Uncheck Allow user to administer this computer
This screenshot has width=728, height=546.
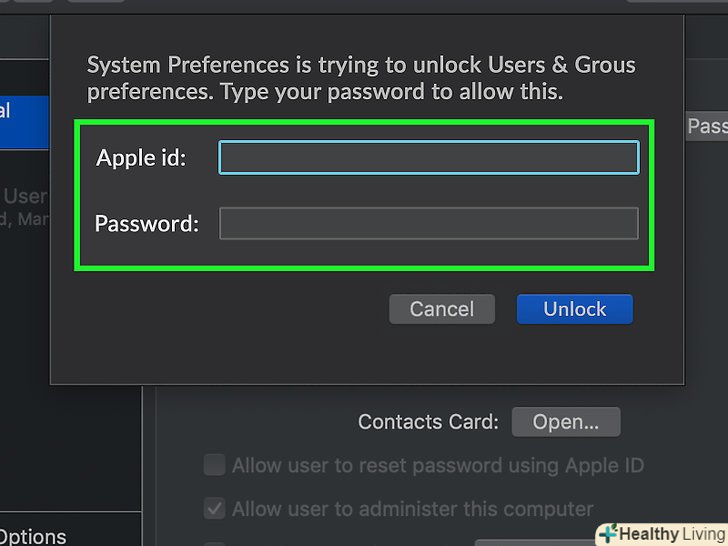214,509
